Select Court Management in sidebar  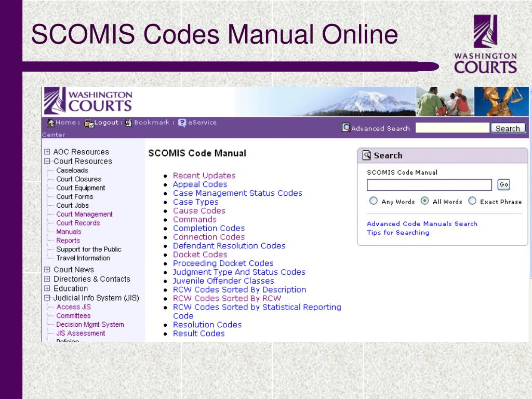[84, 215]
